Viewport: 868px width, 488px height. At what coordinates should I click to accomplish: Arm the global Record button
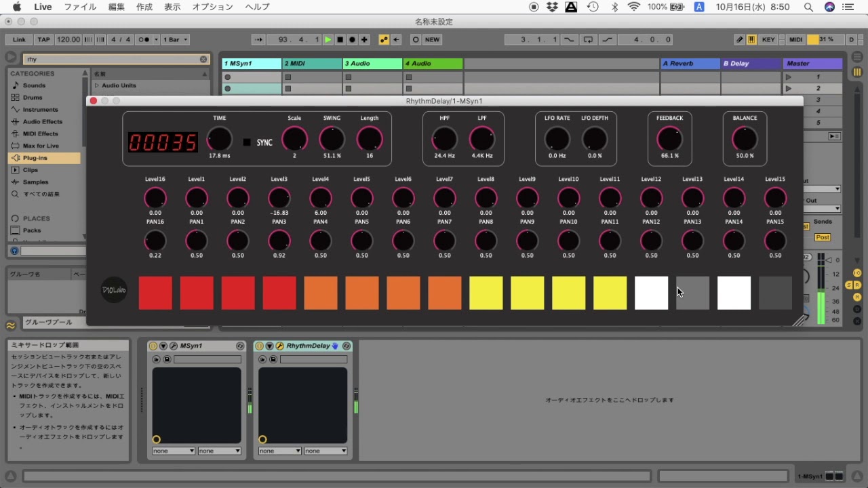click(352, 39)
